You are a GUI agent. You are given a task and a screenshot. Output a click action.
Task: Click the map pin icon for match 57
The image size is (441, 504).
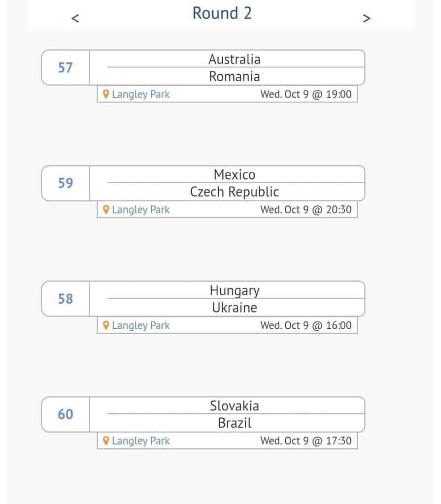tap(106, 94)
